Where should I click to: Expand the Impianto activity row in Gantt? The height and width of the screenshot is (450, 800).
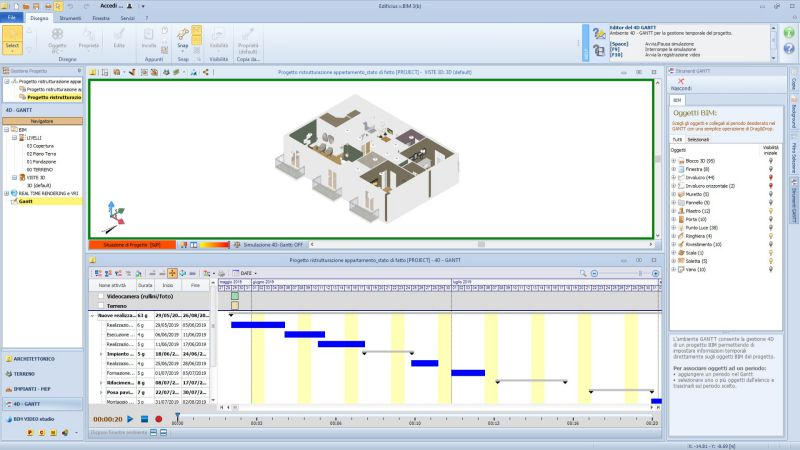101,354
